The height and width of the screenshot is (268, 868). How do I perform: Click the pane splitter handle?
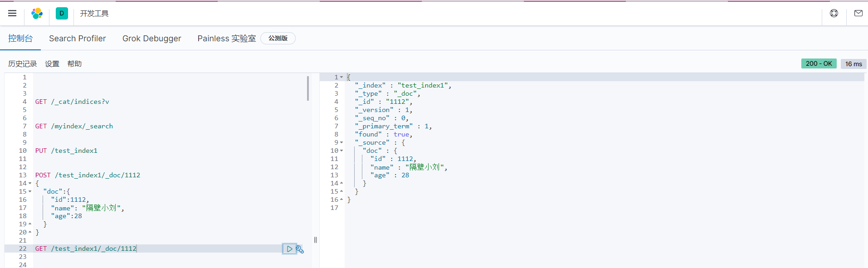point(316,240)
